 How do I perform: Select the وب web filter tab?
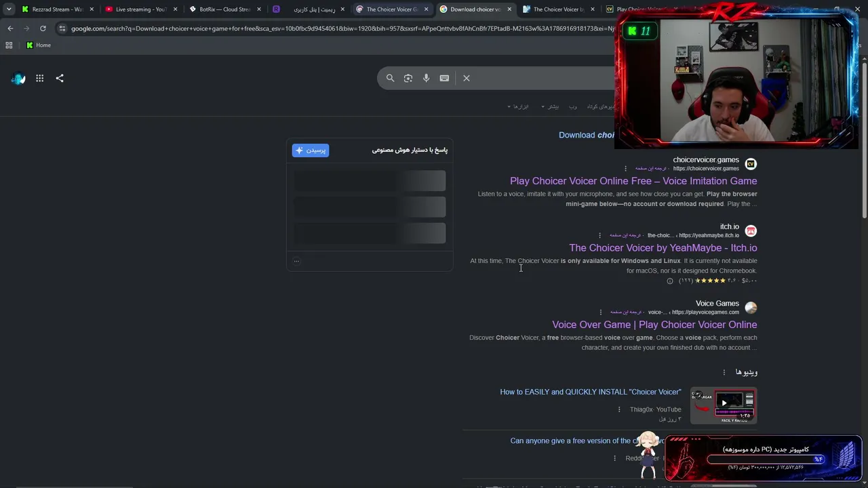click(573, 106)
